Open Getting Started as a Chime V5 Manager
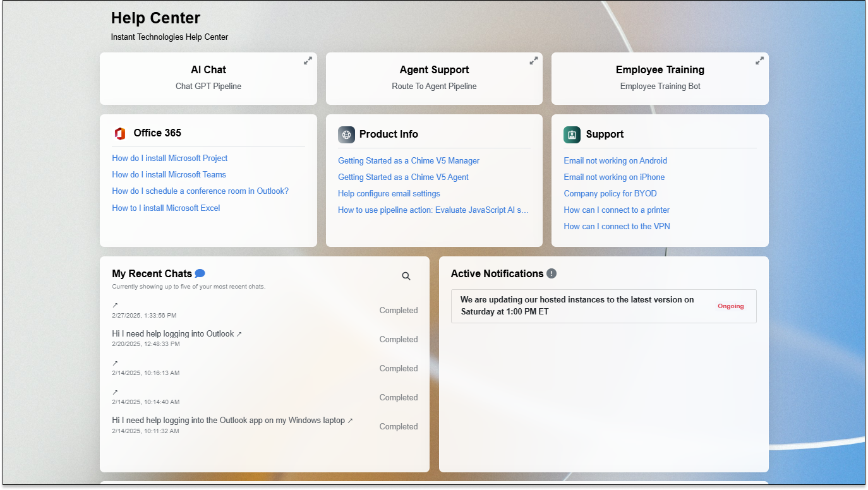The width and height of the screenshot is (868, 490). tap(409, 161)
